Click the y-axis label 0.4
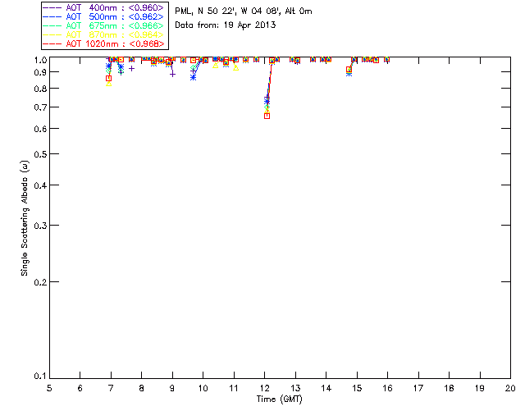The image size is (525, 420). click(x=40, y=185)
